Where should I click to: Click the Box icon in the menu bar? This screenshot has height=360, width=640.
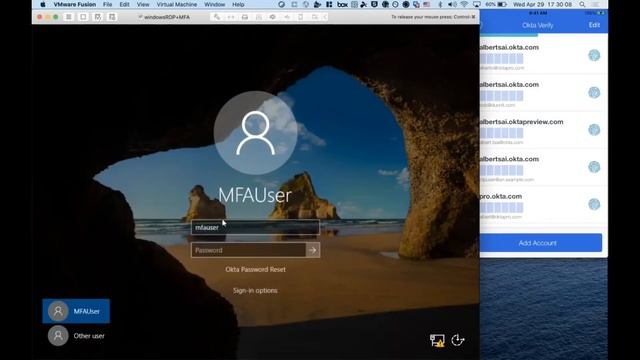342,4
